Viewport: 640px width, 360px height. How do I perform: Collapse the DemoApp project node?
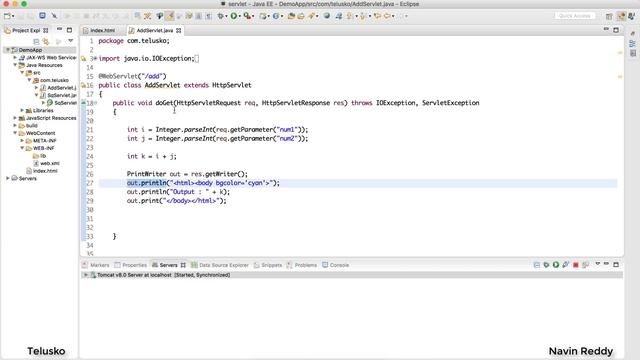point(8,50)
